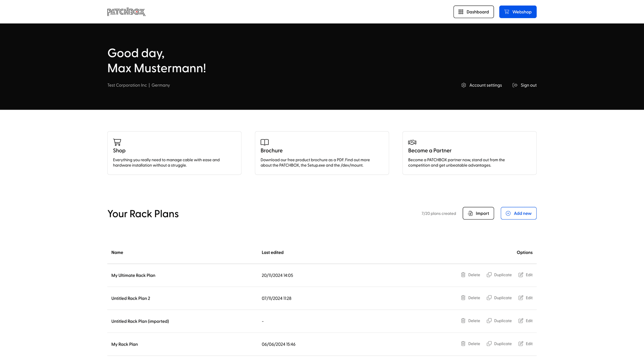Image resolution: width=644 pixels, height=362 pixels.
Task: Duplicate the My Rack Plan entry
Action: click(x=499, y=344)
